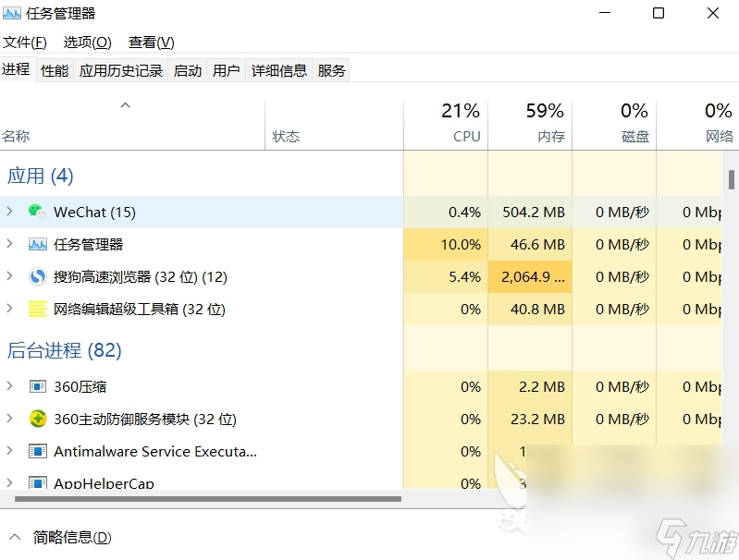Sort by the 名称 column header
739x560 pixels.
point(132,126)
